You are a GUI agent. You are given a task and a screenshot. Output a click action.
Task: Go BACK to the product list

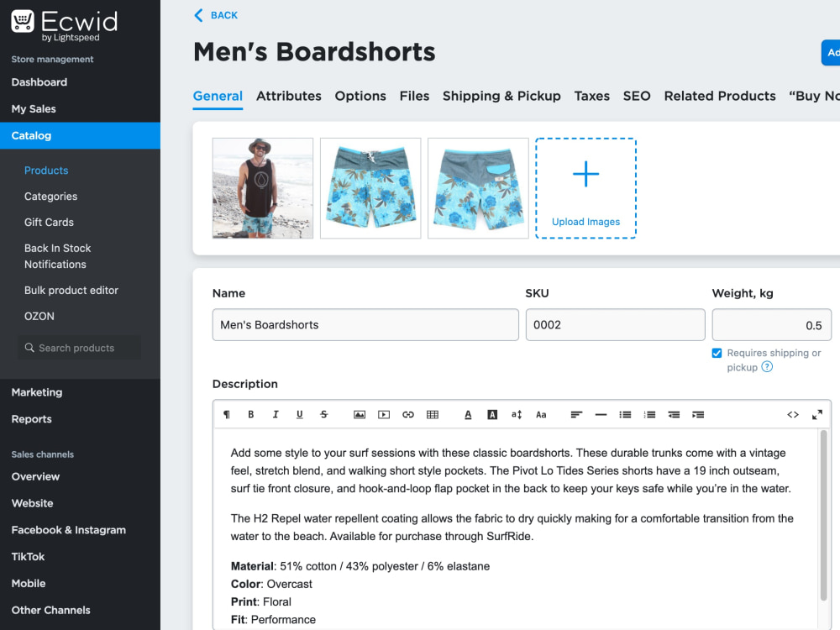tap(224, 15)
